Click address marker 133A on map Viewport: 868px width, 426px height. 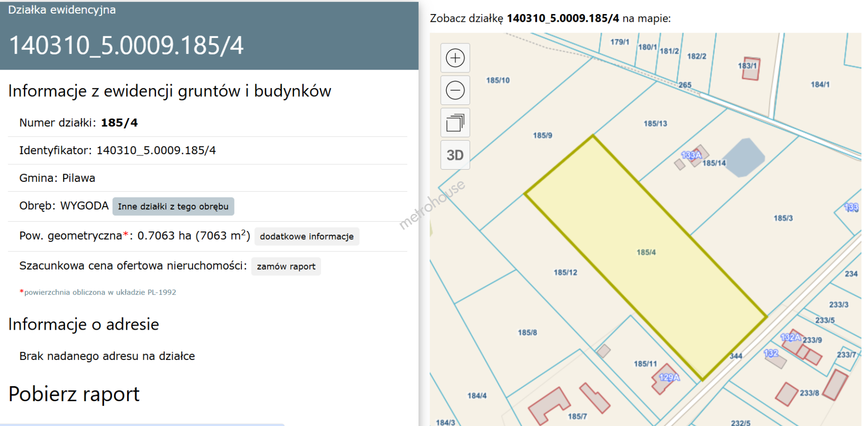pyautogui.click(x=691, y=155)
